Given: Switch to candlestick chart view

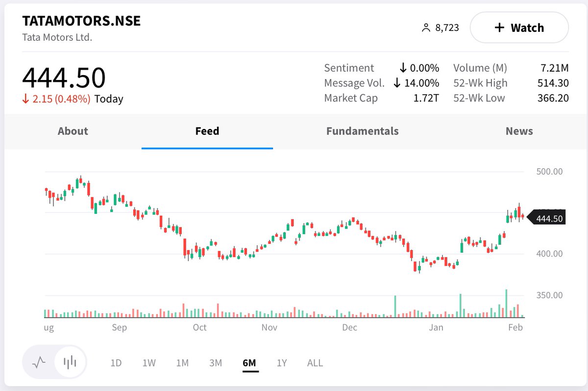Looking at the screenshot, I should (70, 363).
